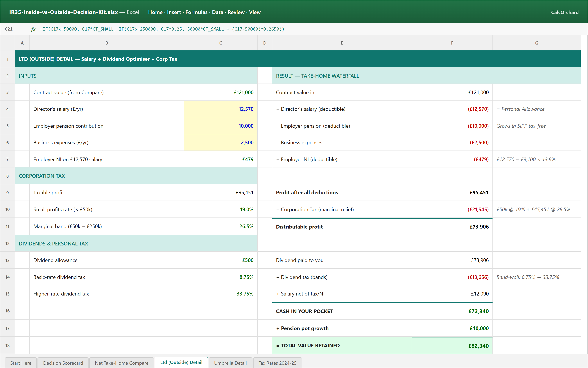Select the Taxable profit £95,451 cell in column C

(220, 192)
